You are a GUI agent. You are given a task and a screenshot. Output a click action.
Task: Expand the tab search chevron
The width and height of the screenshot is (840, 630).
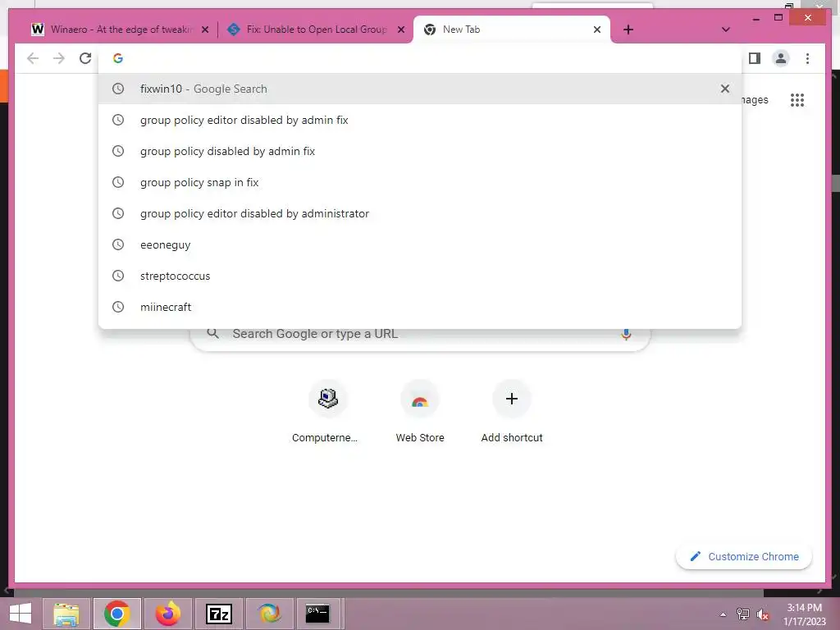(x=726, y=30)
